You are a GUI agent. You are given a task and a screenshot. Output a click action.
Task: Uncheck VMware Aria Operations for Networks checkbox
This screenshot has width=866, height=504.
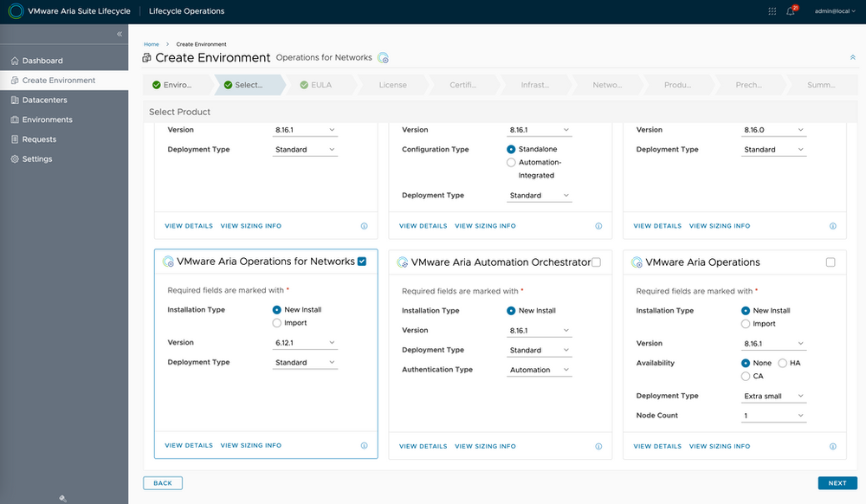[x=362, y=262]
